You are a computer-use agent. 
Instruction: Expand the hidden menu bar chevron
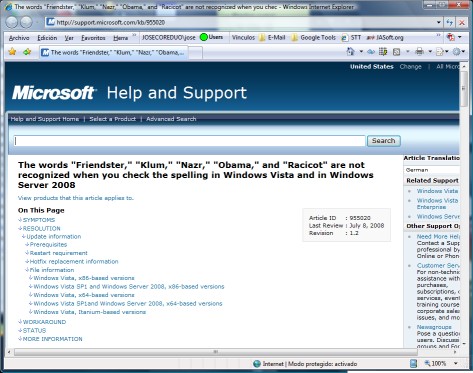pyautogui.click(x=134, y=35)
